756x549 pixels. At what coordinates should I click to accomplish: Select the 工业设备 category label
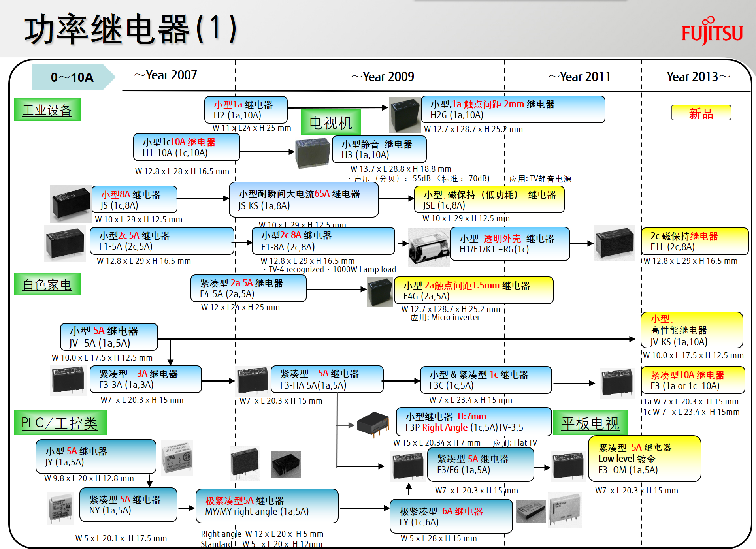pyautogui.click(x=47, y=109)
